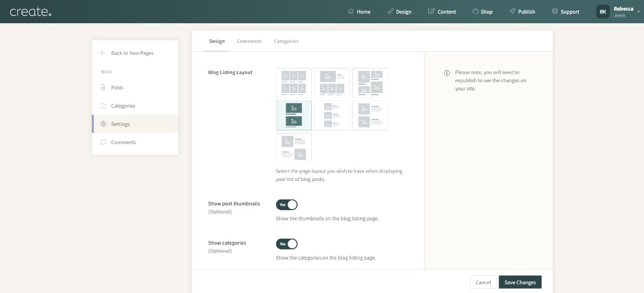Click the RK avatar badge
The width and height of the screenshot is (644, 293).
[x=603, y=12]
